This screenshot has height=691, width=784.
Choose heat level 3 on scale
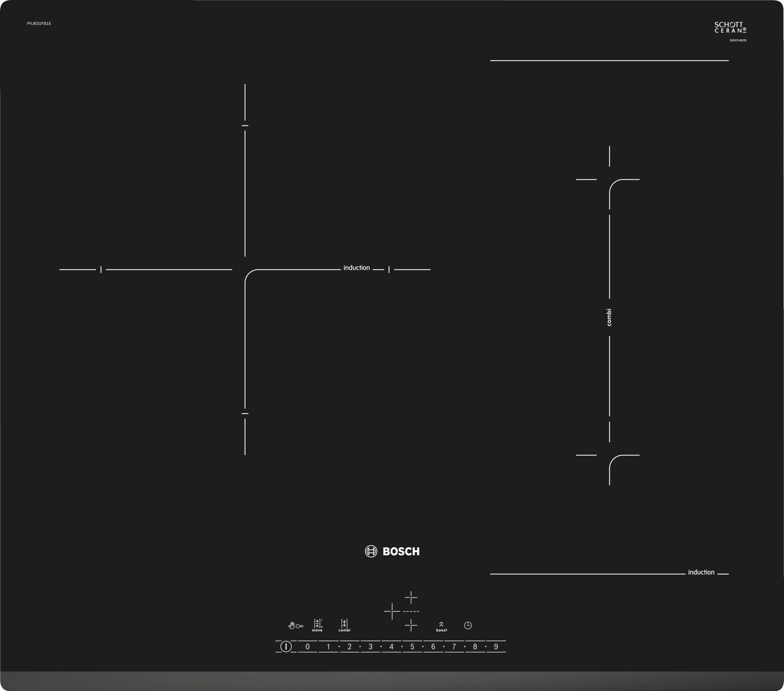click(x=370, y=647)
